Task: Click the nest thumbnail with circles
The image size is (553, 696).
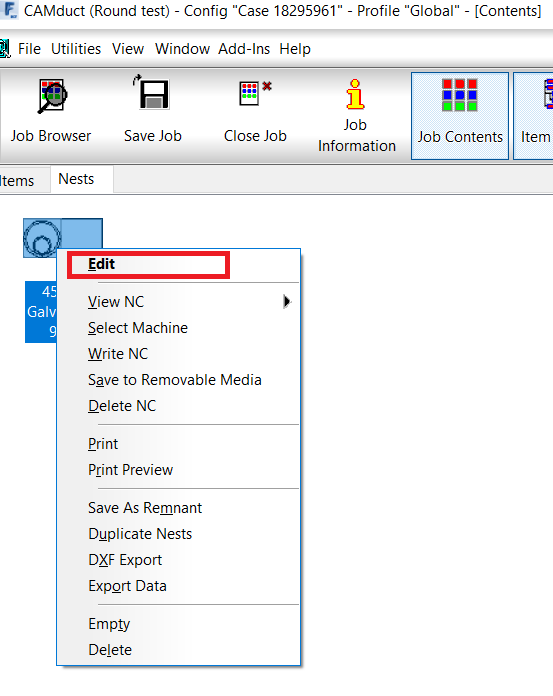Action: point(42,239)
